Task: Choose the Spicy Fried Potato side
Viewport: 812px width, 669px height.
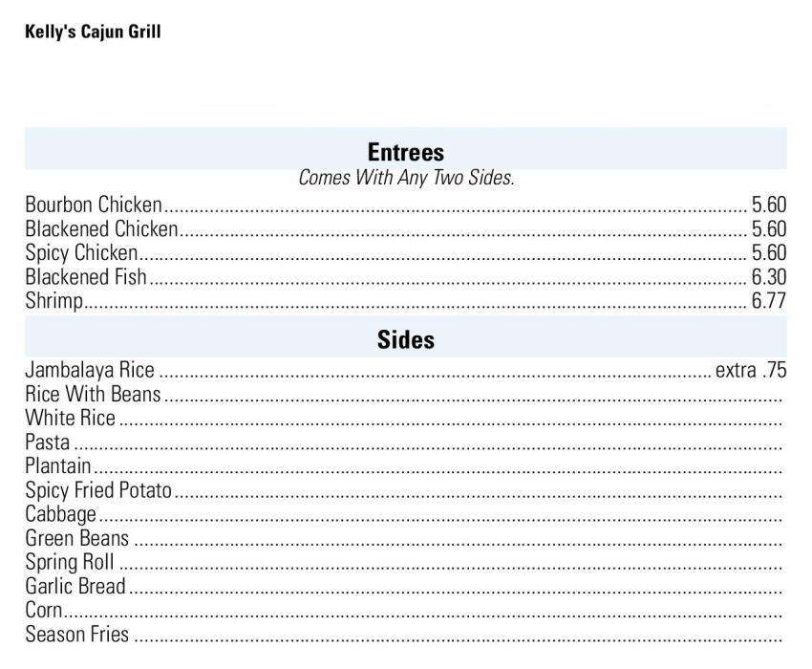Action: click(98, 490)
